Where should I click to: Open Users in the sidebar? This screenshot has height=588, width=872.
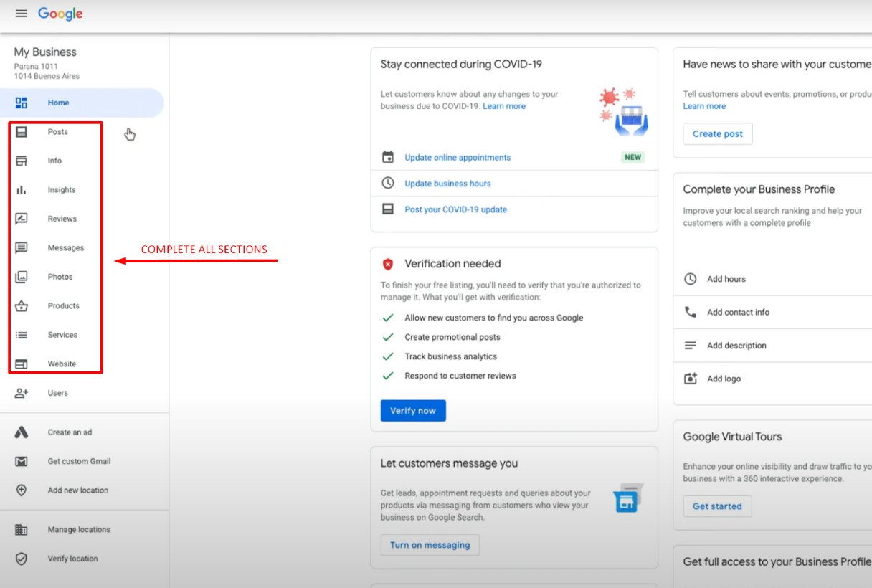(58, 393)
